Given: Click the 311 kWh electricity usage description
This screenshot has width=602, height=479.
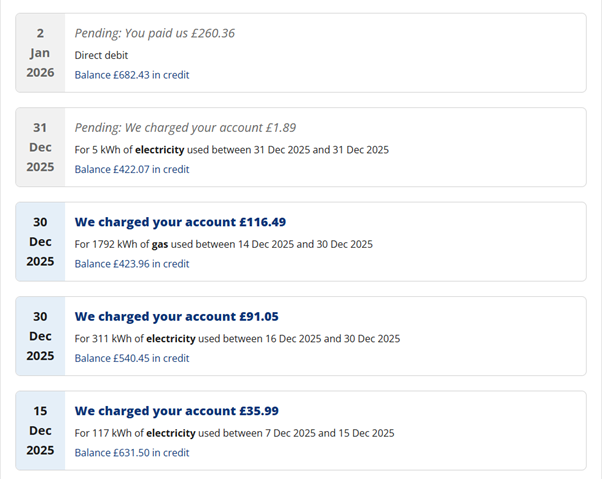Looking at the screenshot, I should click(237, 338).
